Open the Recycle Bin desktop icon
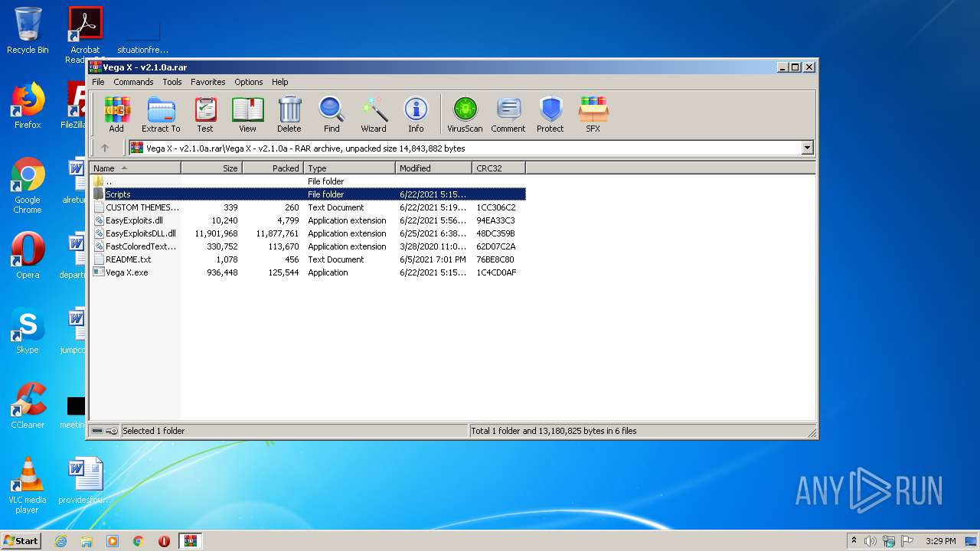This screenshot has height=551, width=980. click(x=28, y=31)
